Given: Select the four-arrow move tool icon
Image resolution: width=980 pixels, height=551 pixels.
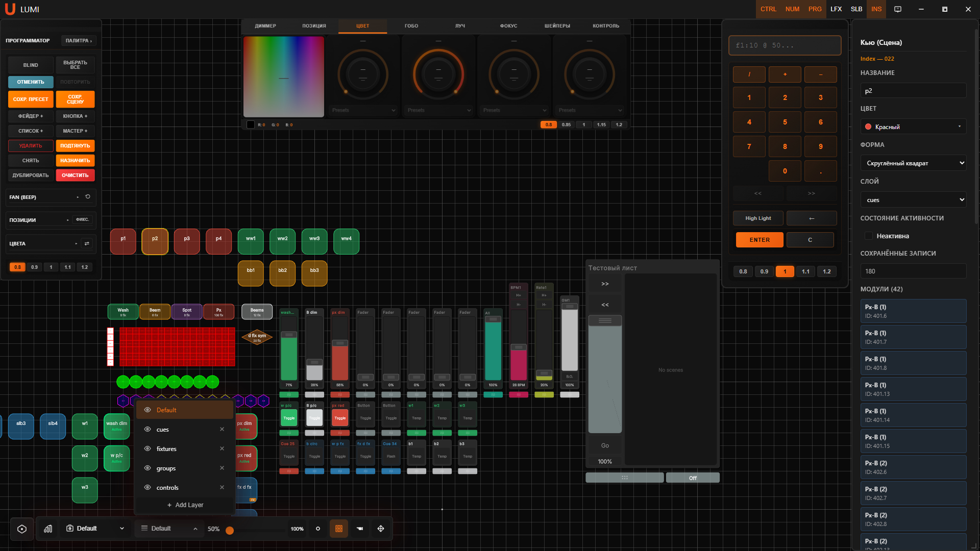Looking at the screenshot, I should pyautogui.click(x=381, y=529).
